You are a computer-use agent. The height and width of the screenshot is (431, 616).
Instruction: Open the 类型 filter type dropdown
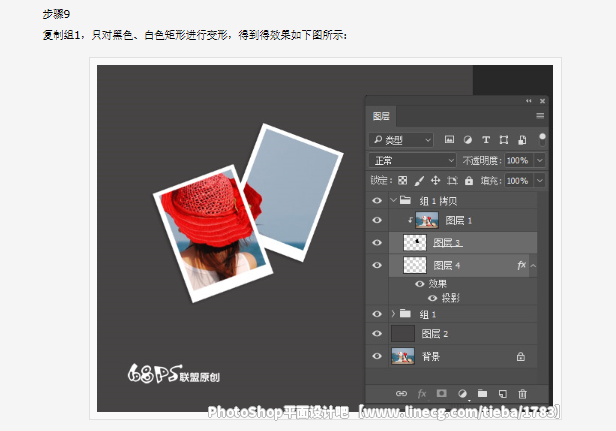point(401,140)
